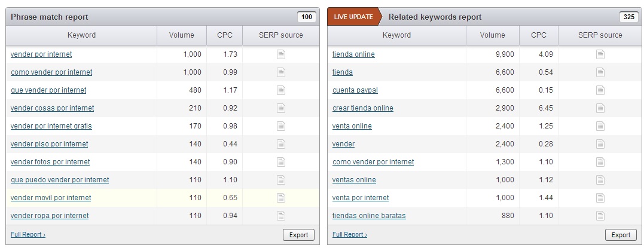Open 'tiendas online baratas' keyword
This screenshot has width=644, height=248.
369,216
